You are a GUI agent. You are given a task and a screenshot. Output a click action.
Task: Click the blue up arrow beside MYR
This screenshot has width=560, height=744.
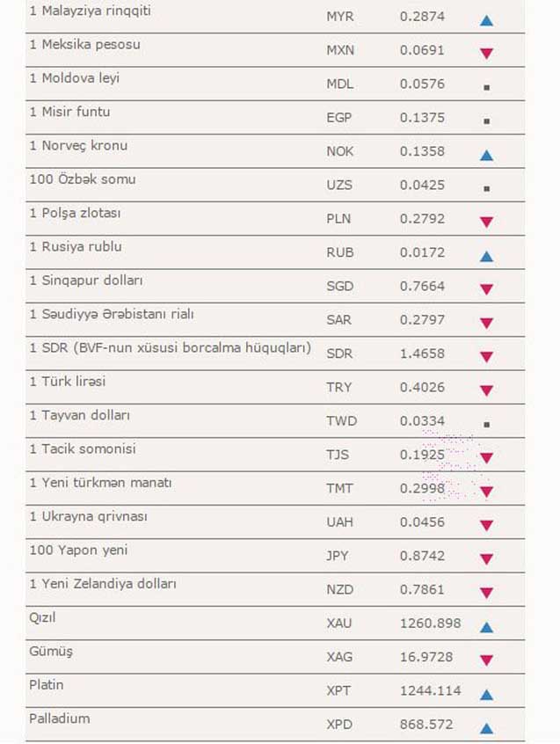click(486, 19)
